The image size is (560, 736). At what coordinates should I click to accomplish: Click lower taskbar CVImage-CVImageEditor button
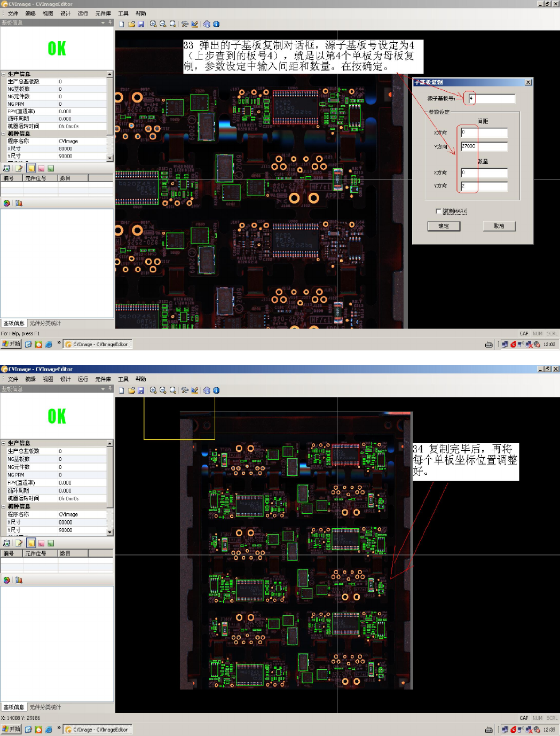(97, 730)
